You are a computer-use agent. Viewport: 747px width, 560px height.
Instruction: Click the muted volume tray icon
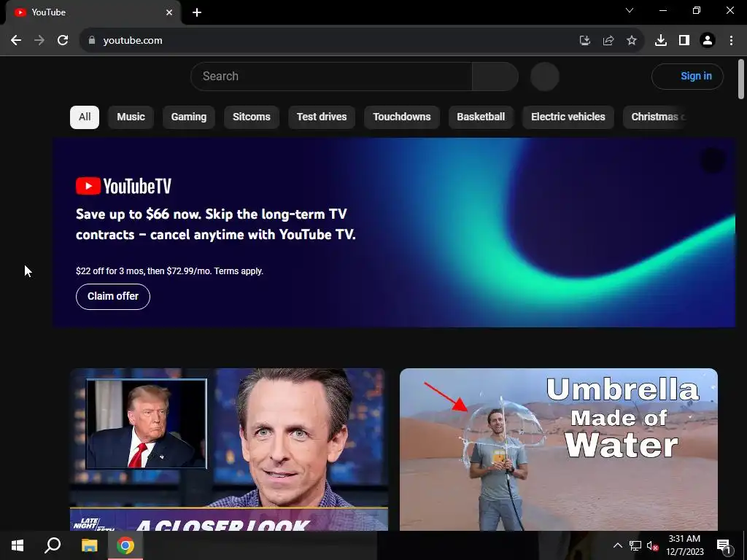click(652, 545)
